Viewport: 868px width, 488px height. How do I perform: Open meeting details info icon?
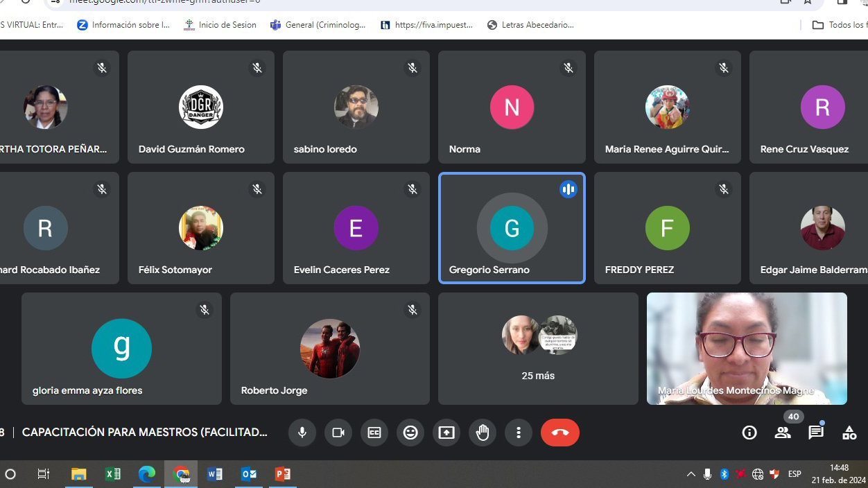pos(749,433)
